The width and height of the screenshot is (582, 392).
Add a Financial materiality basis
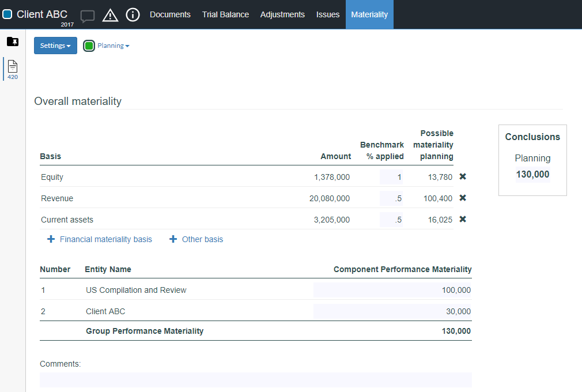click(99, 239)
